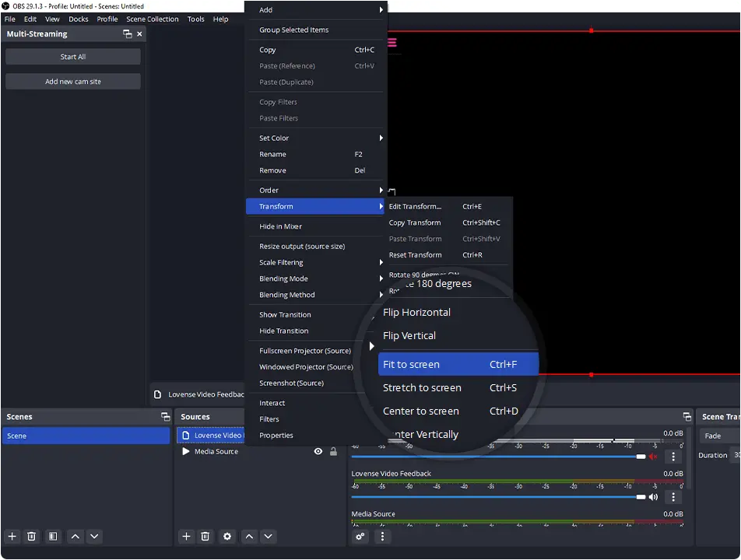Click Add new cam site button
Screen dimensions: 741x560
point(73,81)
